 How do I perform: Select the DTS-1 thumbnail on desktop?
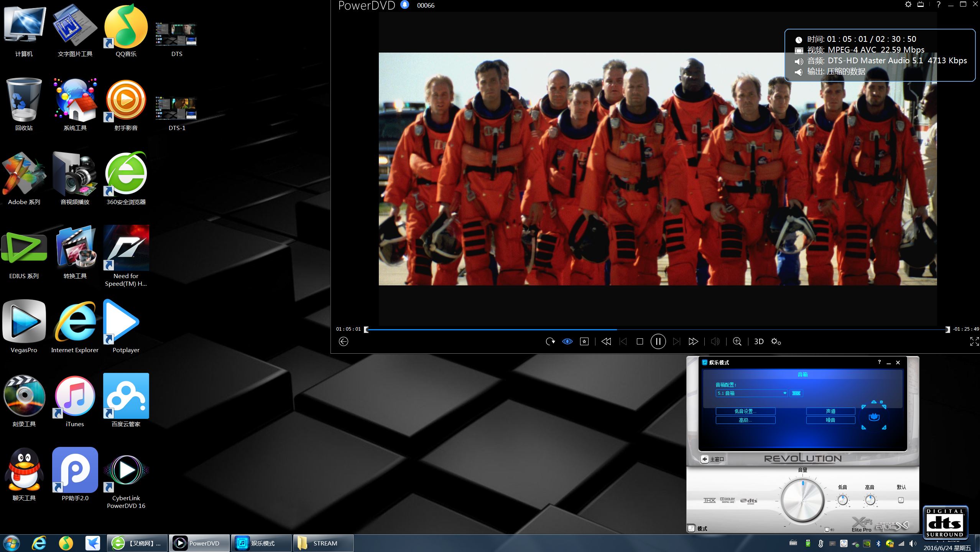[176, 113]
